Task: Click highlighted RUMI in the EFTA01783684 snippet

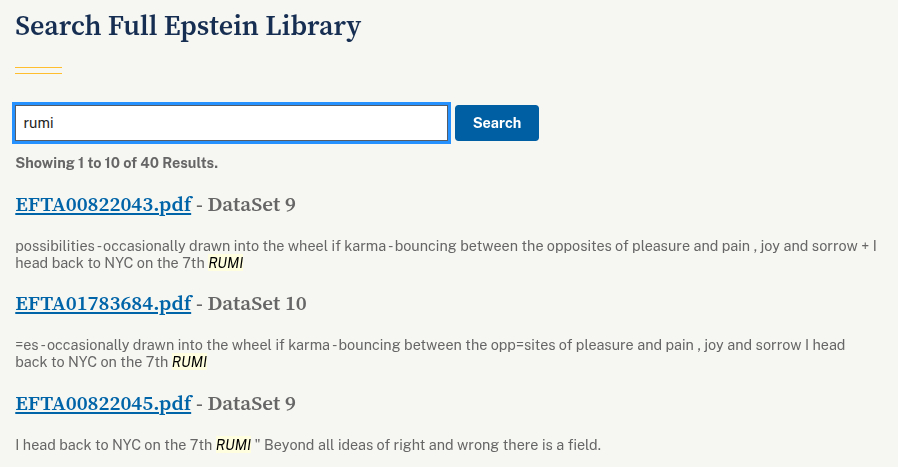Action: point(190,362)
